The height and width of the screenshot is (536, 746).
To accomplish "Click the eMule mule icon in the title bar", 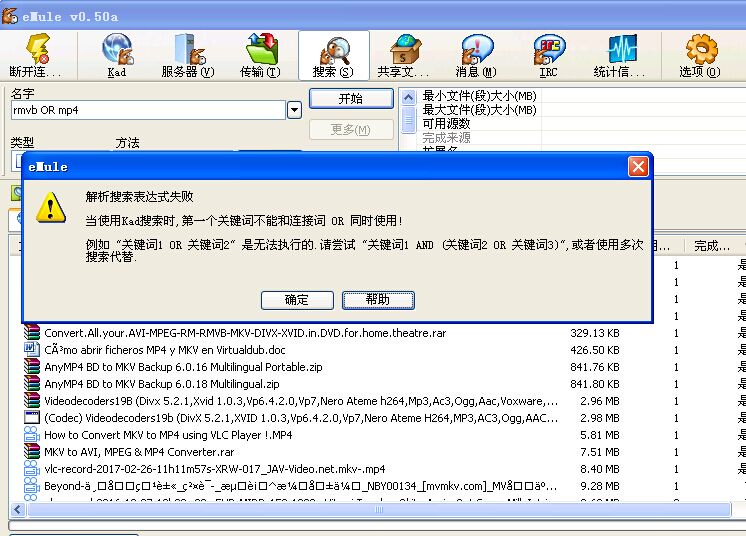I will coord(10,16).
